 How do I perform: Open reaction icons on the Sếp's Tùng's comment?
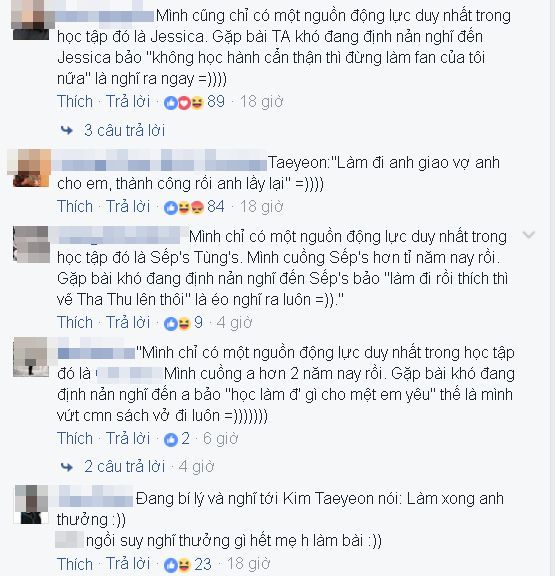[177, 324]
